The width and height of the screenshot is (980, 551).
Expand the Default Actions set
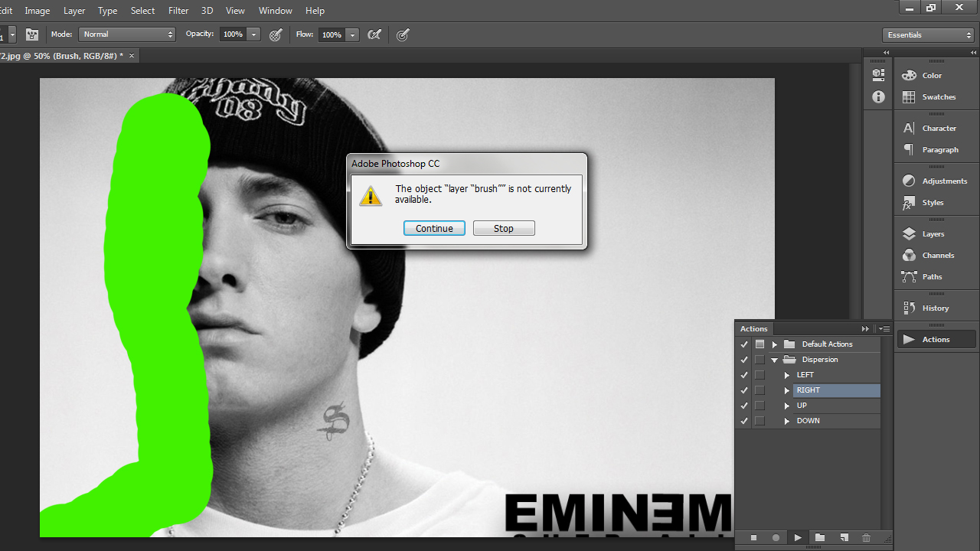coord(775,344)
